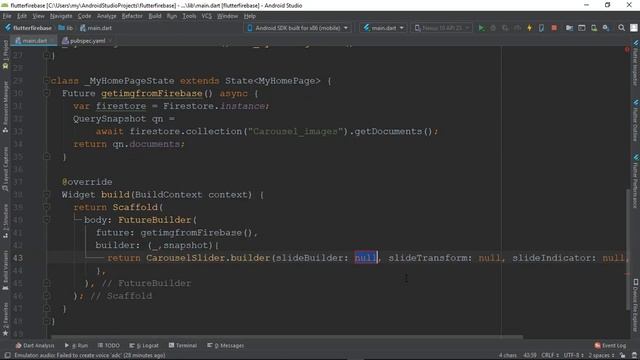Collapse the build method fold marker
Viewport: 640px width, 360px height.
[x=47, y=194]
